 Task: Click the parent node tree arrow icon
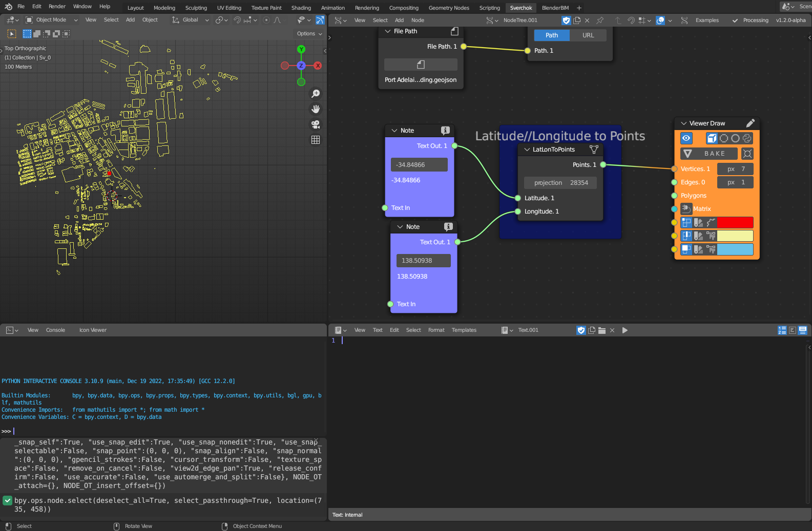pos(618,20)
